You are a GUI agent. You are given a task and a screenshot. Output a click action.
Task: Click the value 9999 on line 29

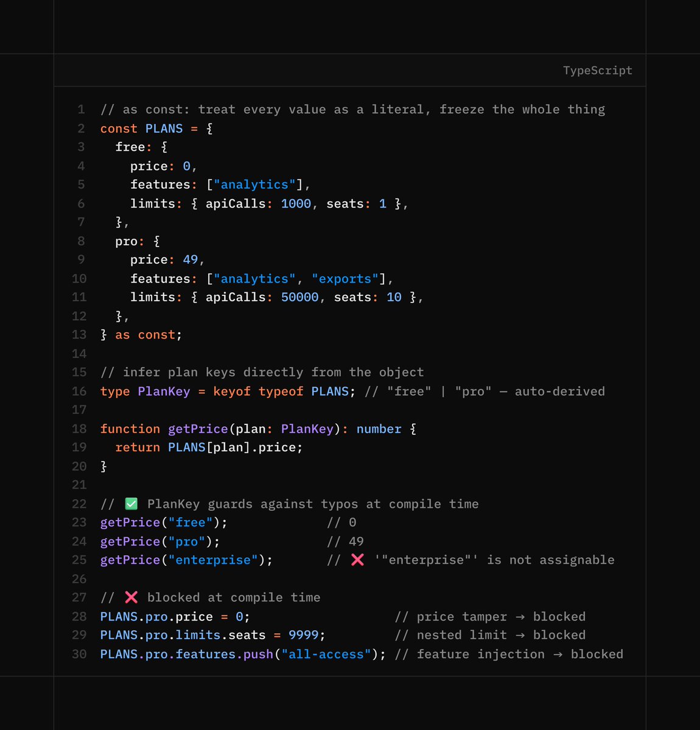click(304, 635)
